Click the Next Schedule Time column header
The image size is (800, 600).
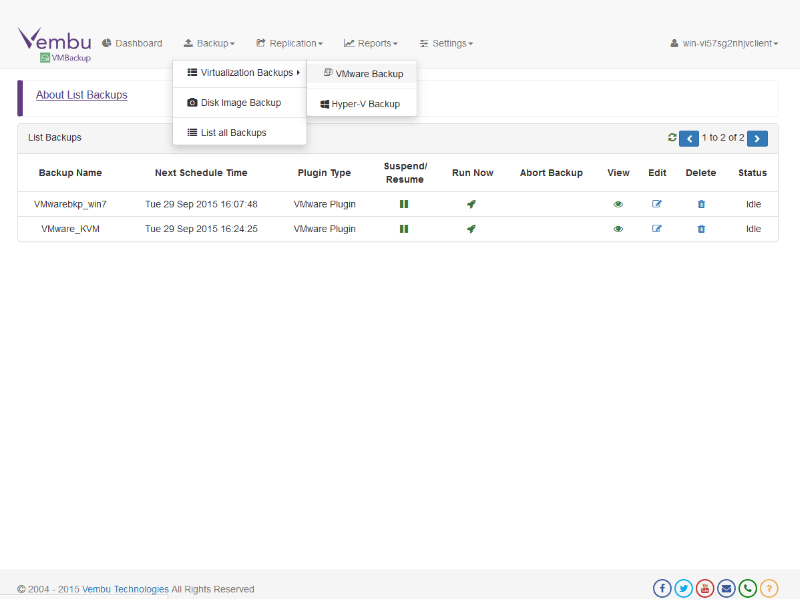point(201,173)
